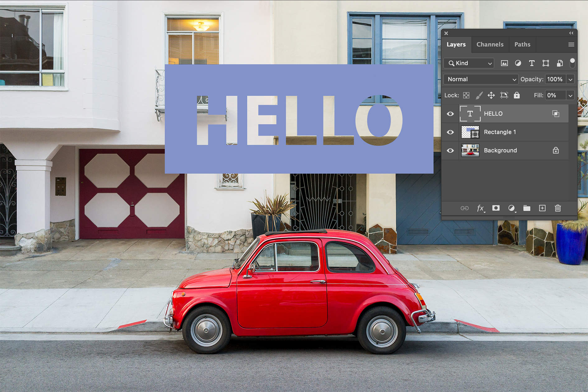Click the Fill 0% value field
The height and width of the screenshot is (392, 588).
tap(556, 95)
